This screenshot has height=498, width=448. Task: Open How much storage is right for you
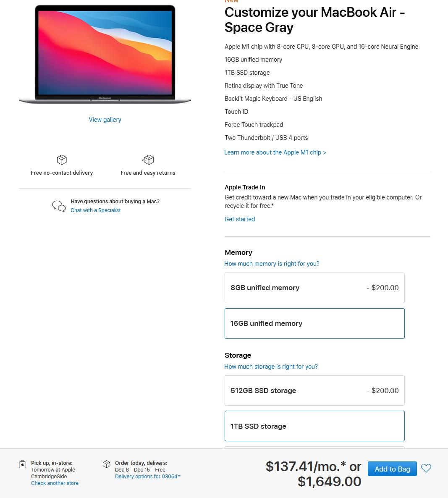tap(271, 367)
